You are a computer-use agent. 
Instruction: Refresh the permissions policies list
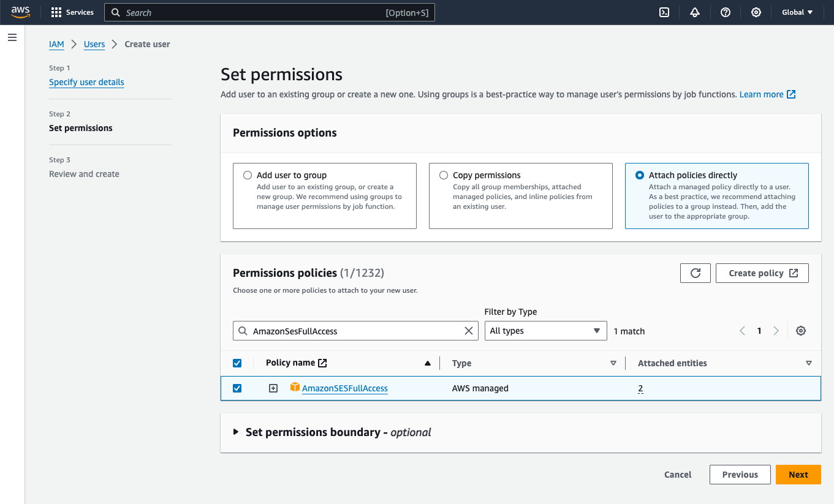(696, 273)
